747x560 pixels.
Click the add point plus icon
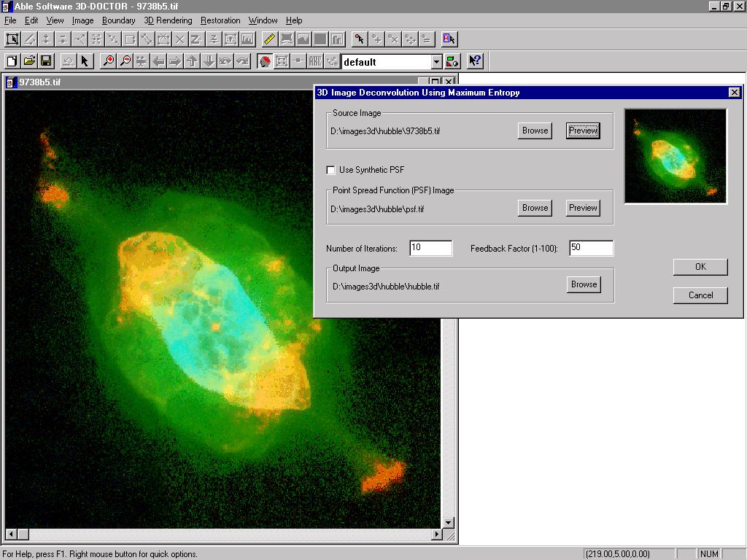pyautogui.click(x=376, y=39)
